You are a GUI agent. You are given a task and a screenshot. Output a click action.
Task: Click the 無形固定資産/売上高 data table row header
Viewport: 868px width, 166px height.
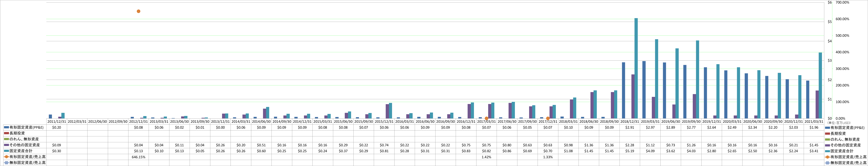[25, 163]
